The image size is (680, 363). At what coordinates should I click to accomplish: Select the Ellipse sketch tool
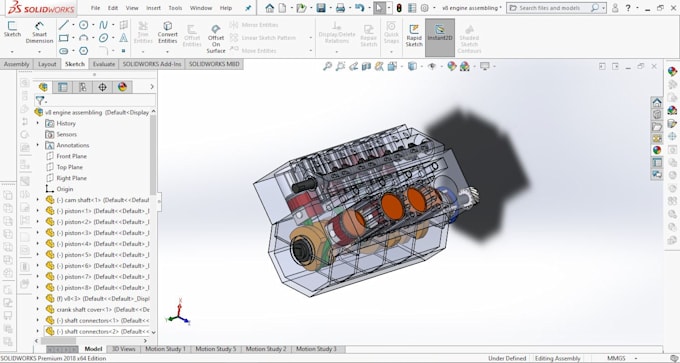(103, 38)
